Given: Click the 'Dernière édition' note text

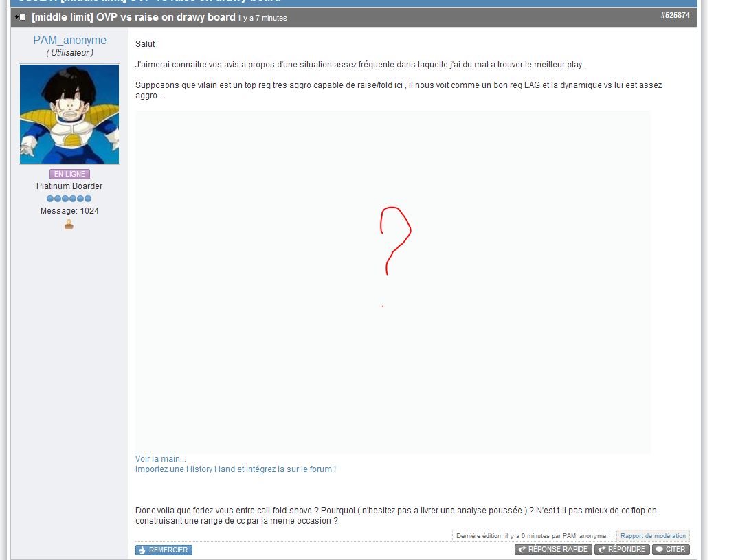Looking at the screenshot, I should 532,535.
